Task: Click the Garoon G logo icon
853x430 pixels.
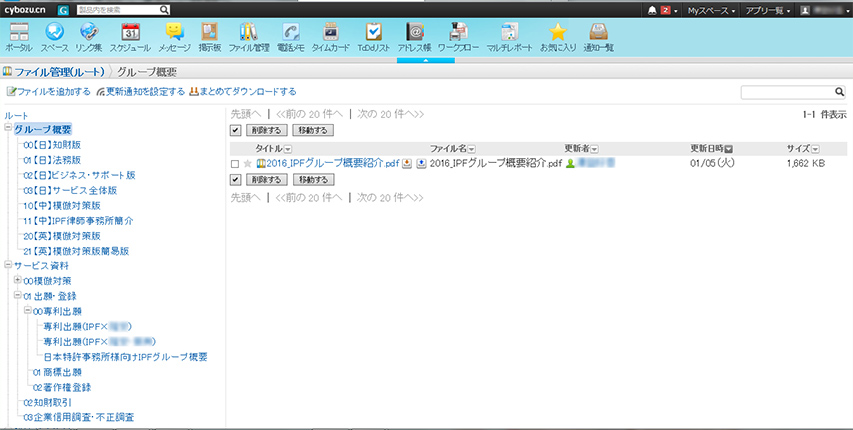Action: click(x=63, y=10)
